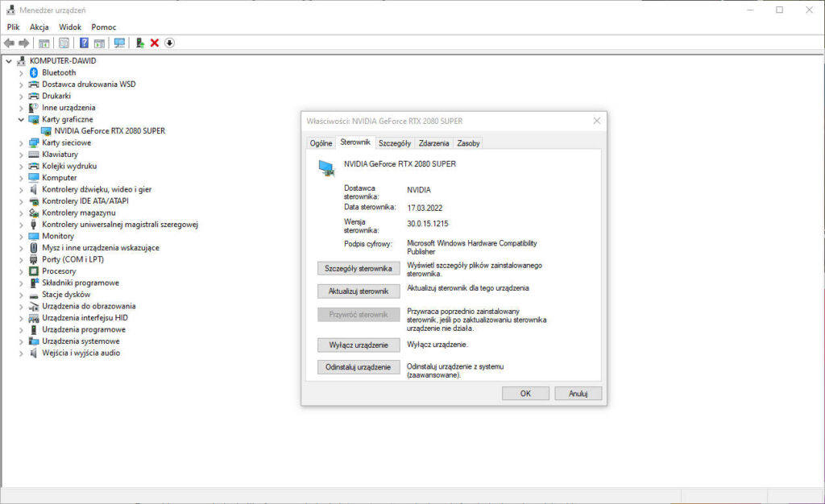Scan for hardware changes monitor icon

tap(119, 43)
